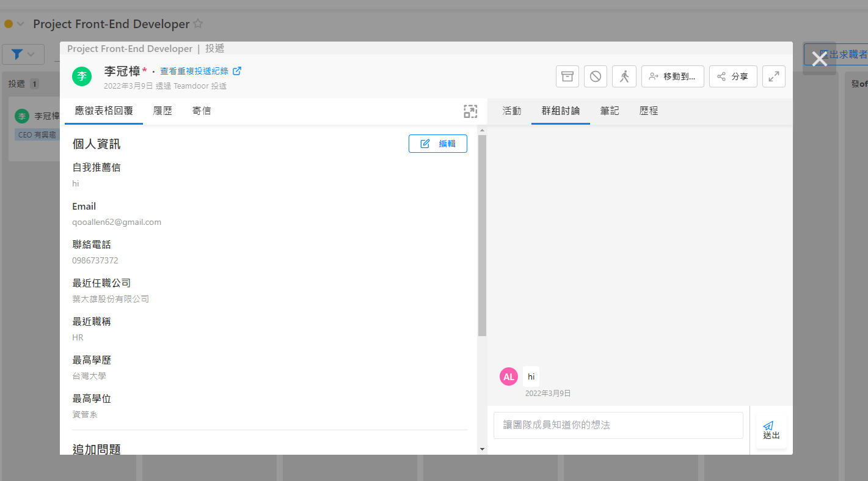The height and width of the screenshot is (481, 868).
Task: Click the 分享 share button
Action: coord(733,76)
